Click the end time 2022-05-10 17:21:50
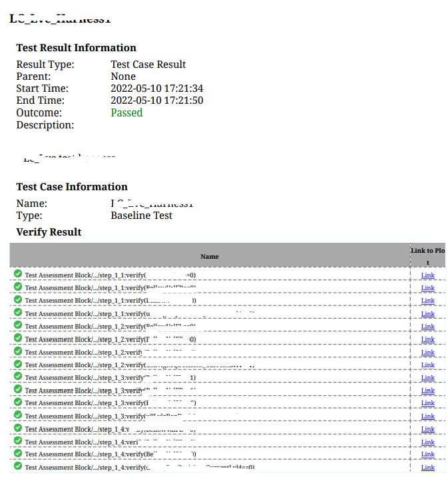 [157, 100]
